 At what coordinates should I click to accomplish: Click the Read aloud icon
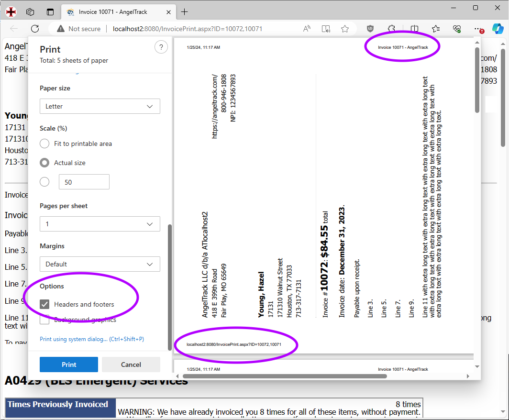click(326, 29)
